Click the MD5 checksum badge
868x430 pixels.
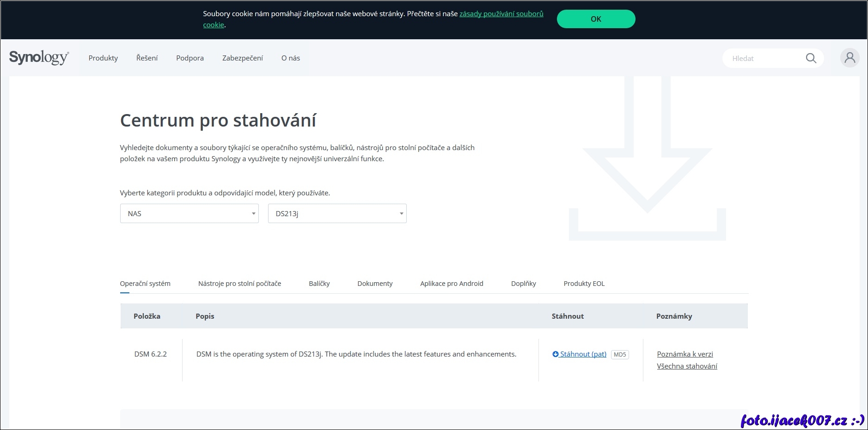pos(619,355)
